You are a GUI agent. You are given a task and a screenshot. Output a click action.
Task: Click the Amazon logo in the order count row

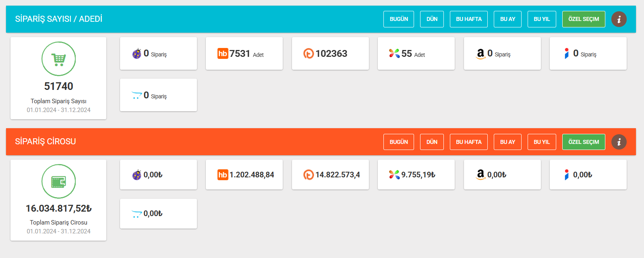click(480, 54)
